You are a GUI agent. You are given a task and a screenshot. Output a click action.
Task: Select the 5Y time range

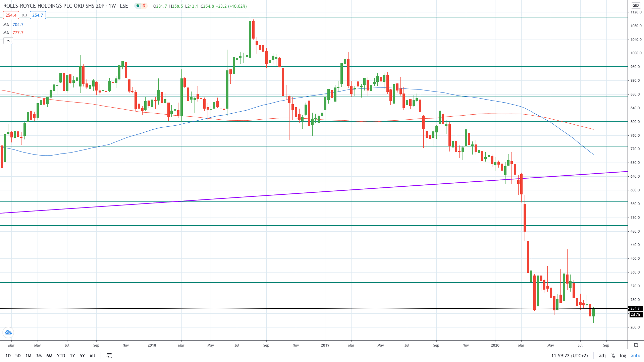[x=82, y=356]
